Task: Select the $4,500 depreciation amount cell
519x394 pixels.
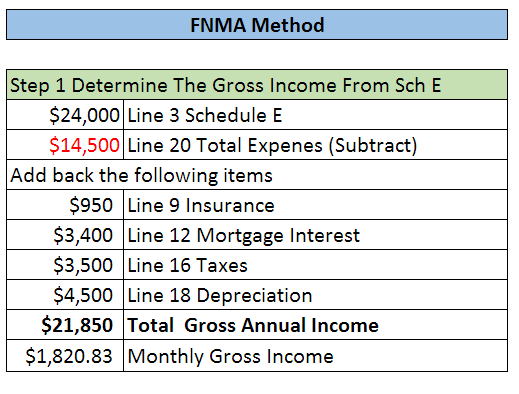Action: [x=65, y=295]
